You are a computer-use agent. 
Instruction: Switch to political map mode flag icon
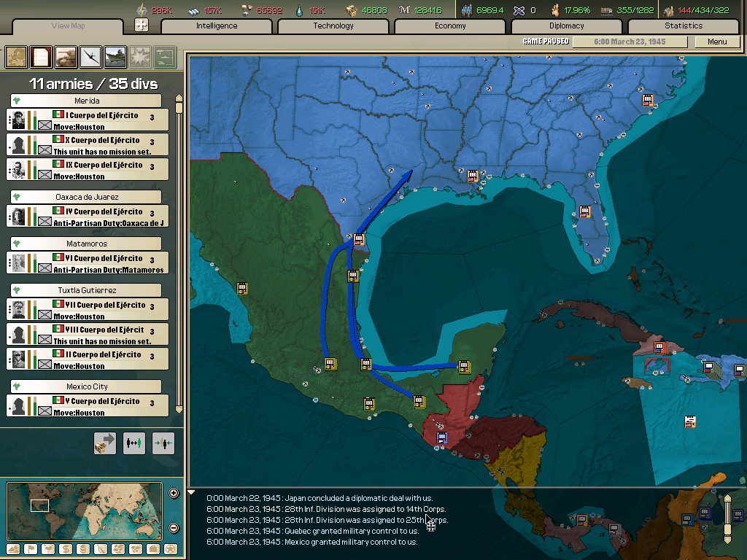pyautogui.click(x=31, y=549)
